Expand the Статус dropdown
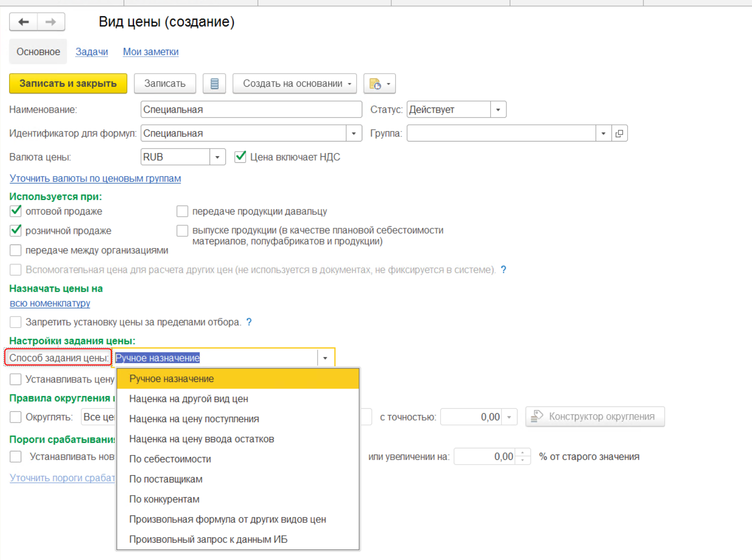Image resolution: width=752 pixels, height=560 pixels. [x=498, y=110]
